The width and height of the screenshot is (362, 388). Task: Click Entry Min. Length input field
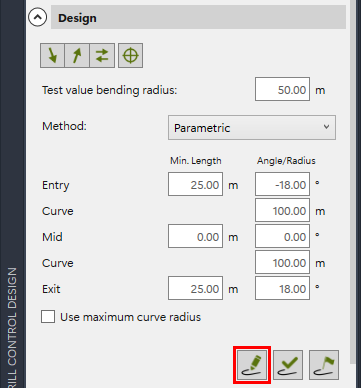pyautogui.click(x=195, y=184)
